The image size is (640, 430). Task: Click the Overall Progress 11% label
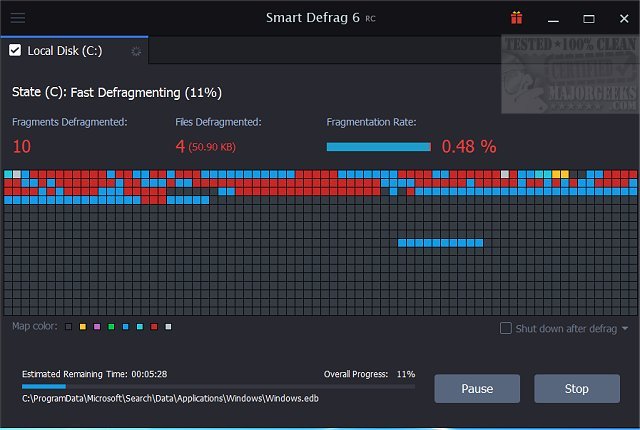tap(369, 374)
